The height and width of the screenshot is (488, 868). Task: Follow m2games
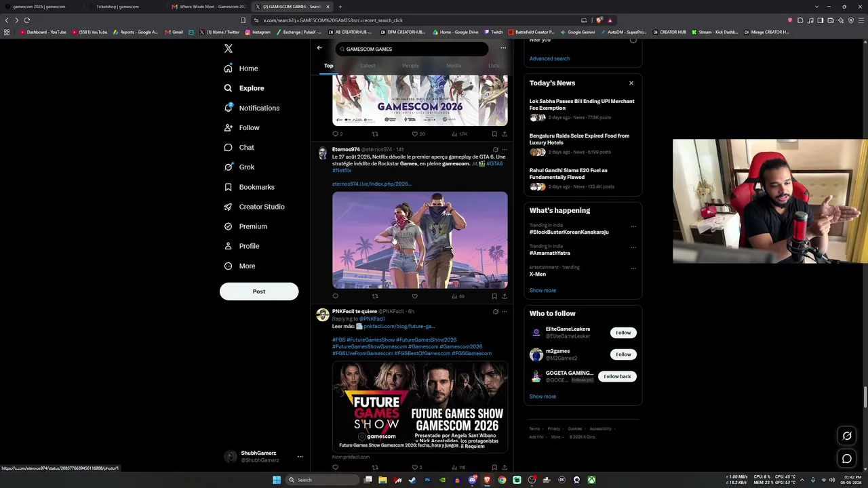click(623, 354)
